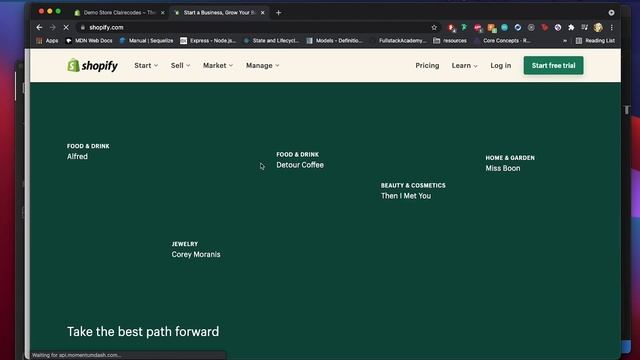Close the Demo Store Clairecodes tab
Image resolution: width=640 pixels, height=360 pixels.
point(162,13)
